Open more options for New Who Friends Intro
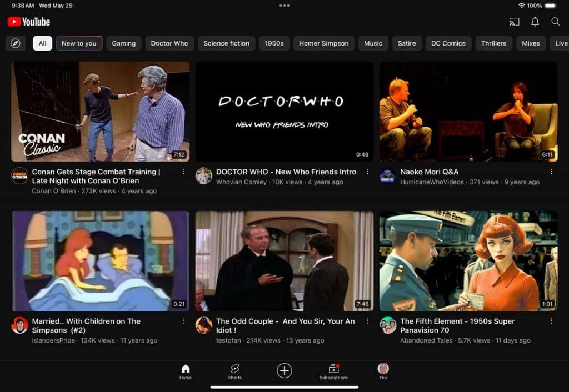The height and width of the screenshot is (392, 569). click(x=367, y=172)
